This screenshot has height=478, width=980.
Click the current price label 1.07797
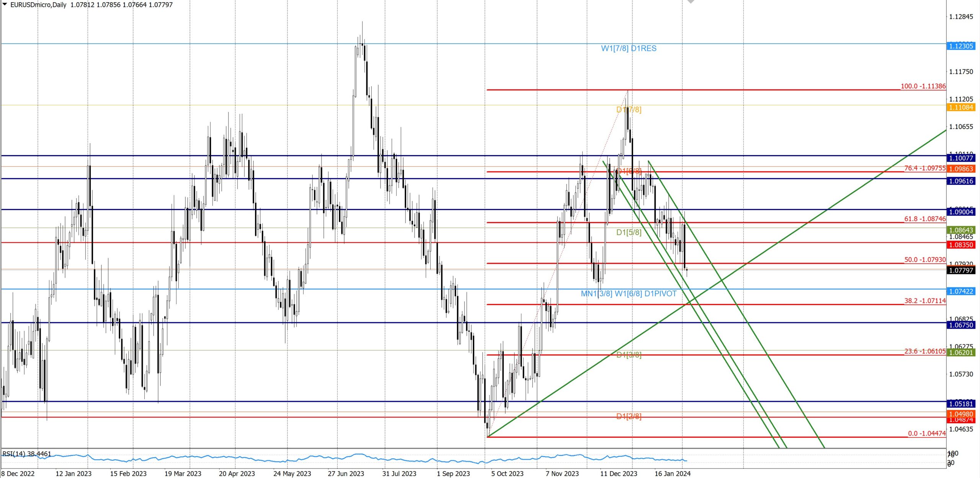pyautogui.click(x=961, y=270)
